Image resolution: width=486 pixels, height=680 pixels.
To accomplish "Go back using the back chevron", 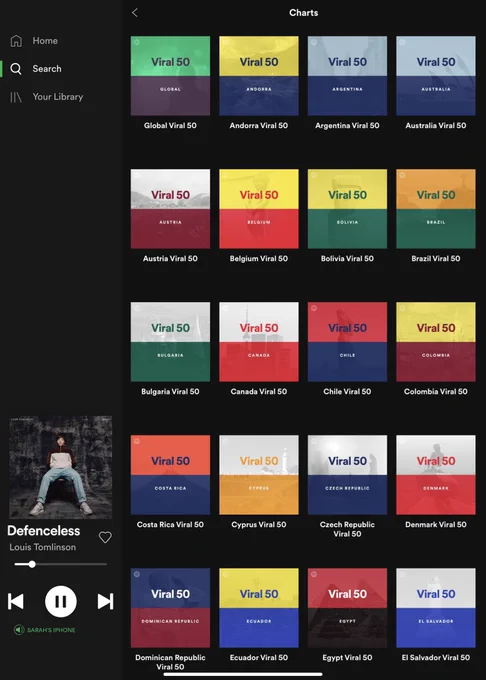I will [x=135, y=13].
